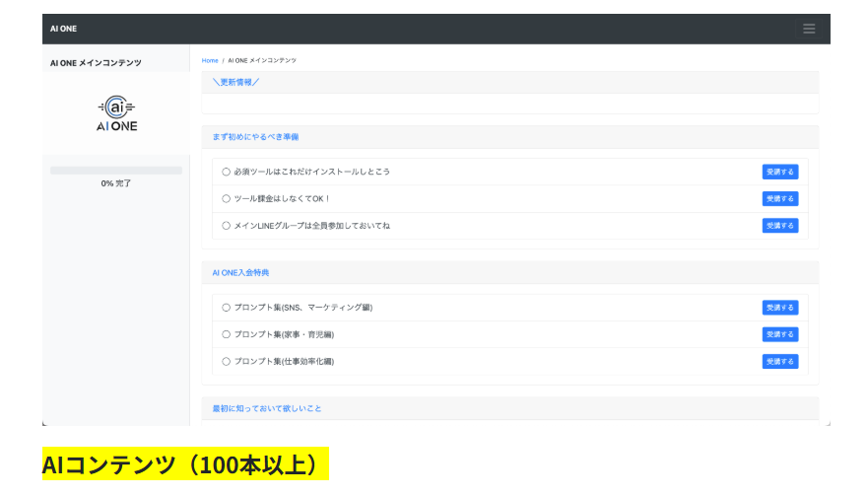
Task: Click 受講する for プロンプト集(仕事効率化編)
Action: [780, 361]
